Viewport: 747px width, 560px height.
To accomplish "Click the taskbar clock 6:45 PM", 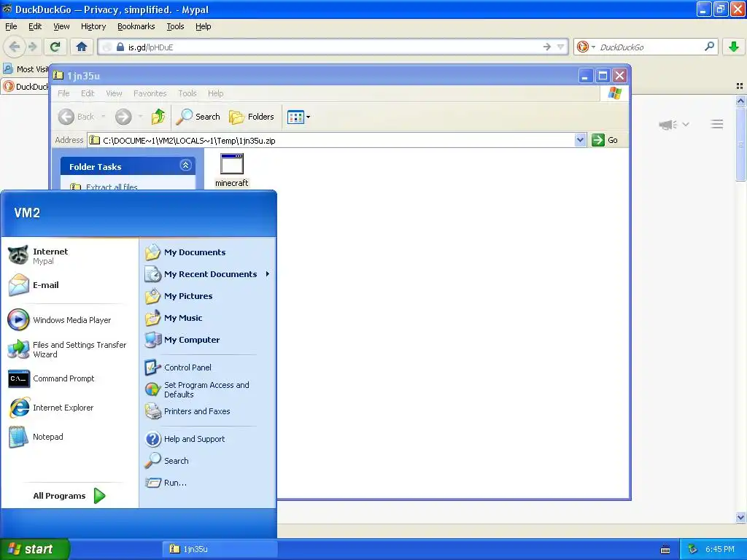I will point(720,549).
